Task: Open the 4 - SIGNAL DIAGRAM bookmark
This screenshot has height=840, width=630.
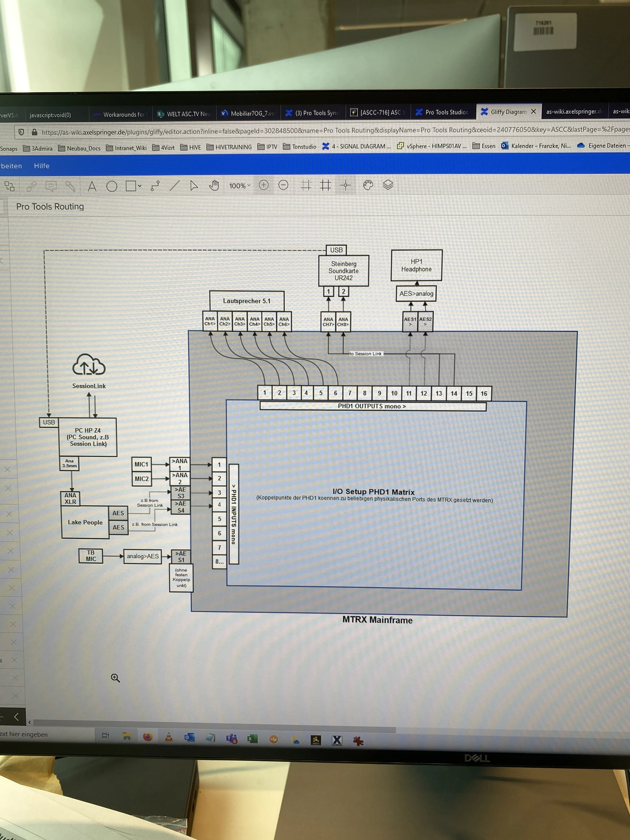Action: click(x=356, y=146)
